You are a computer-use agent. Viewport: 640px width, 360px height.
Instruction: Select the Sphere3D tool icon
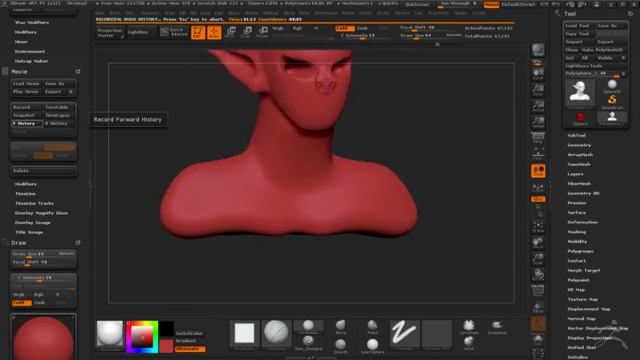[612, 86]
